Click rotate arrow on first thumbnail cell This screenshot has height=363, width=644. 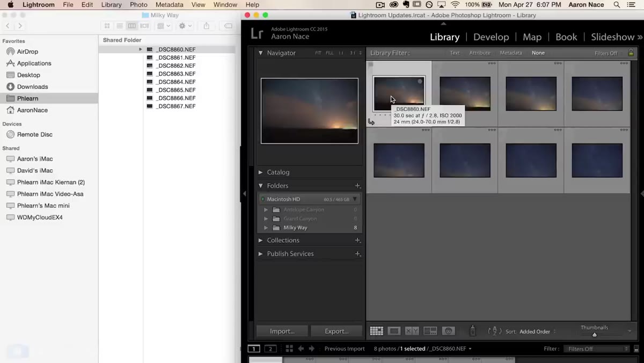click(371, 121)
